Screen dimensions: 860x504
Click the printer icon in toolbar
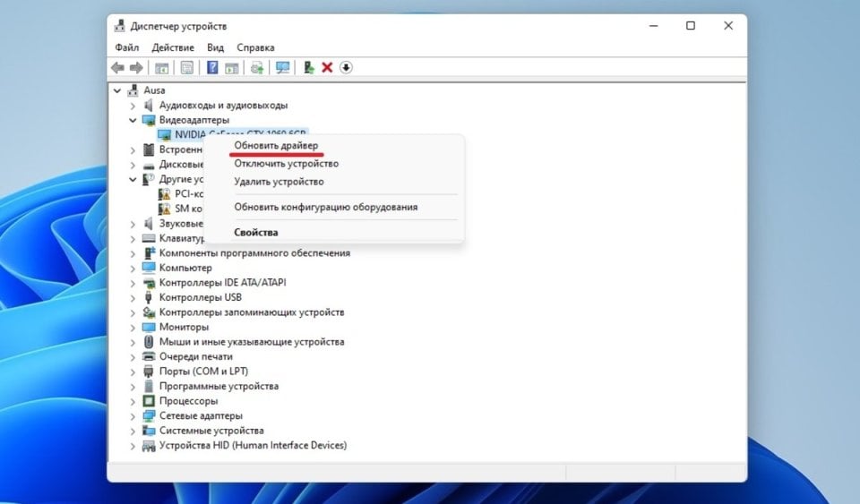257,68
